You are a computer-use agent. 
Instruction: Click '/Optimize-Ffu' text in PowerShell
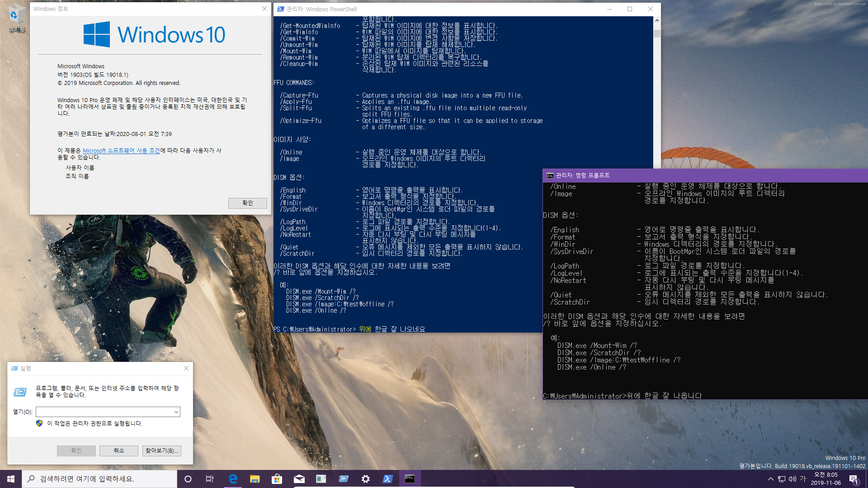point(301,121)
